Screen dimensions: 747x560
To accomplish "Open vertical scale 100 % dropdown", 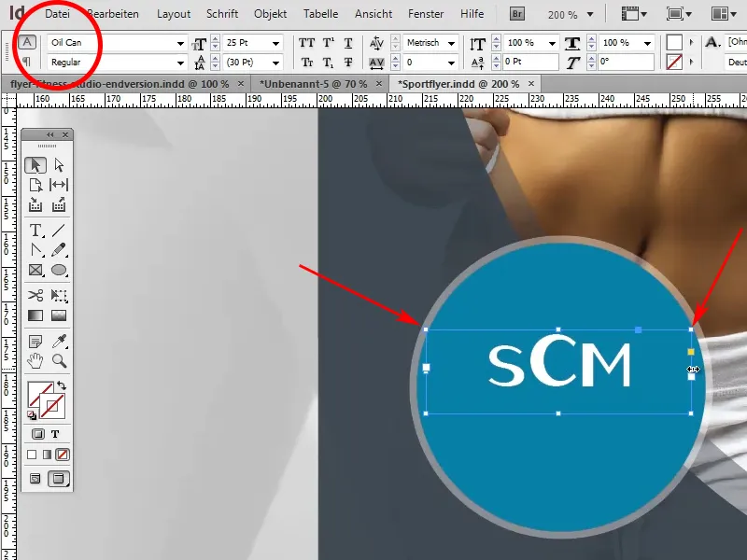I will [x=552, y=43].
